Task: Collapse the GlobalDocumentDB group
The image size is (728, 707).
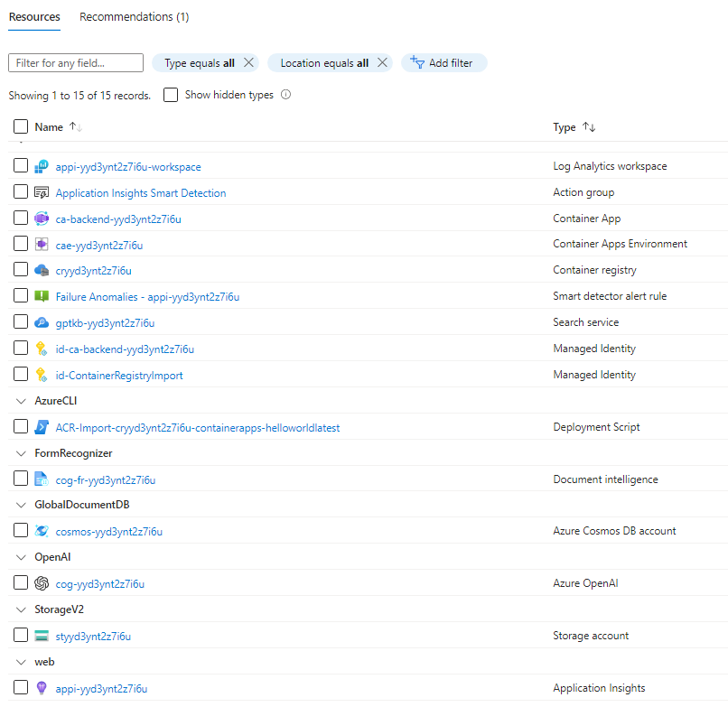Action: (x=21, y=505)
